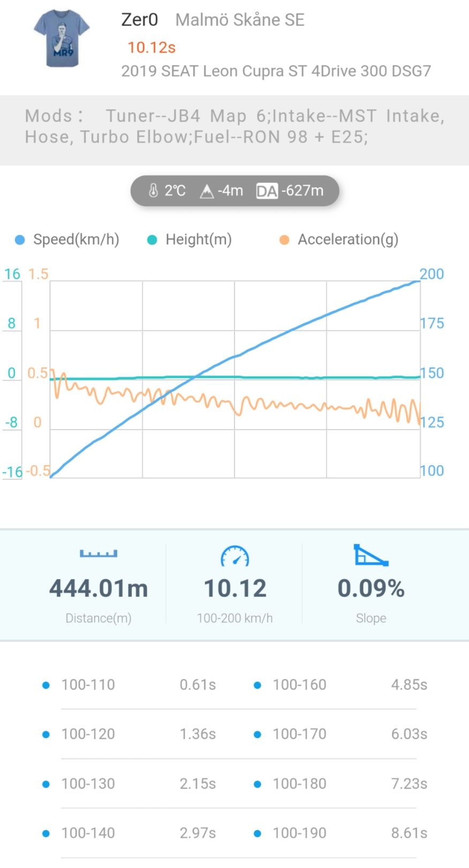Image resolution: width=469 pixels, height=868 pixels.
Task: Click the speedometer 100-200 km/h icon
Action: (x=235, y=557)
